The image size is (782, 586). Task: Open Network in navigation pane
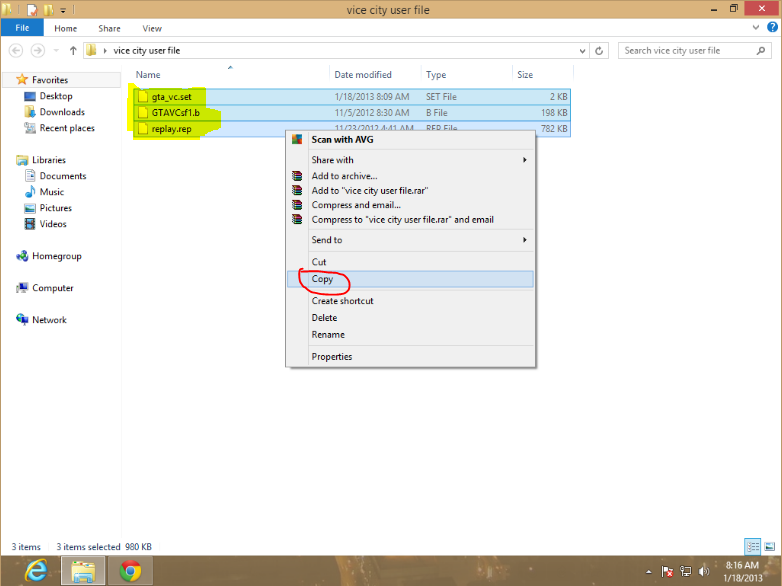[x=49, y=320]
